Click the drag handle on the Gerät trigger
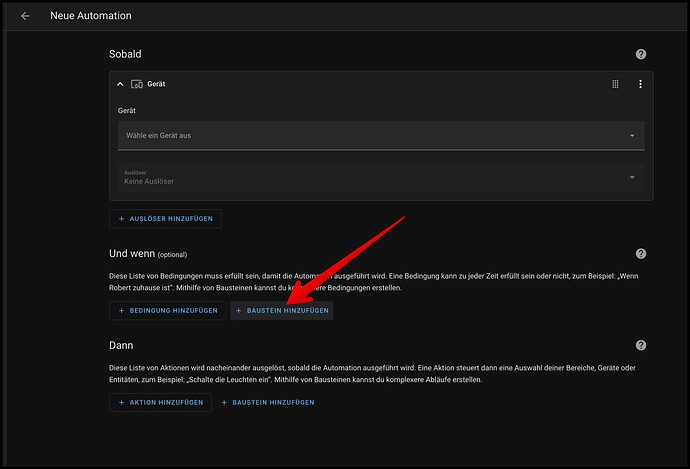690x469 pixels. (616, 84)
